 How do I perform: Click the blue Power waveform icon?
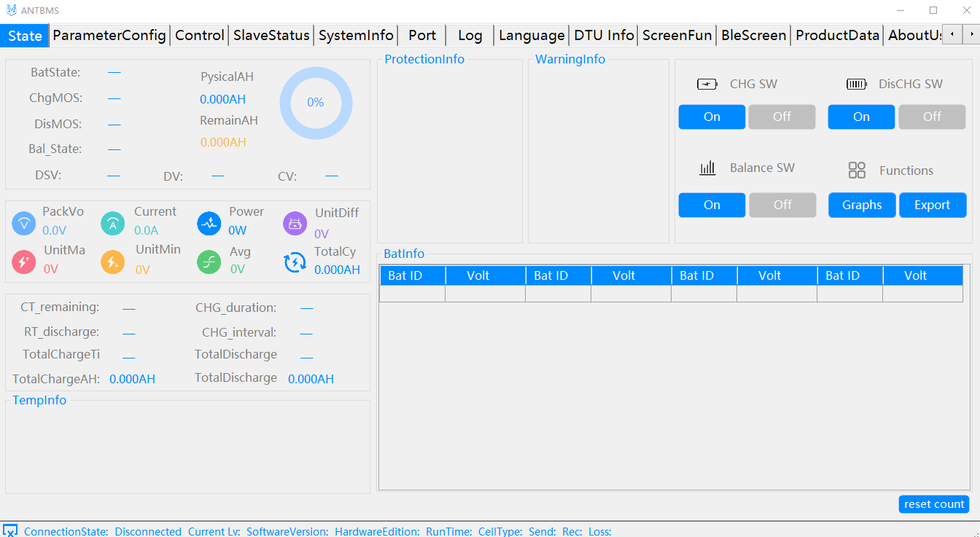tap(209, 224)
